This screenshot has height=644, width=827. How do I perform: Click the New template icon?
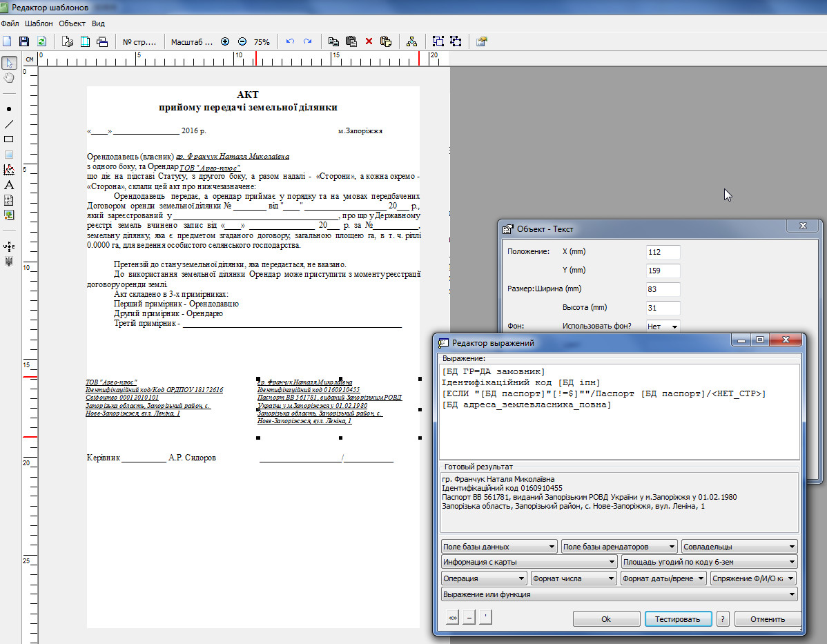[x=7, y=41]
